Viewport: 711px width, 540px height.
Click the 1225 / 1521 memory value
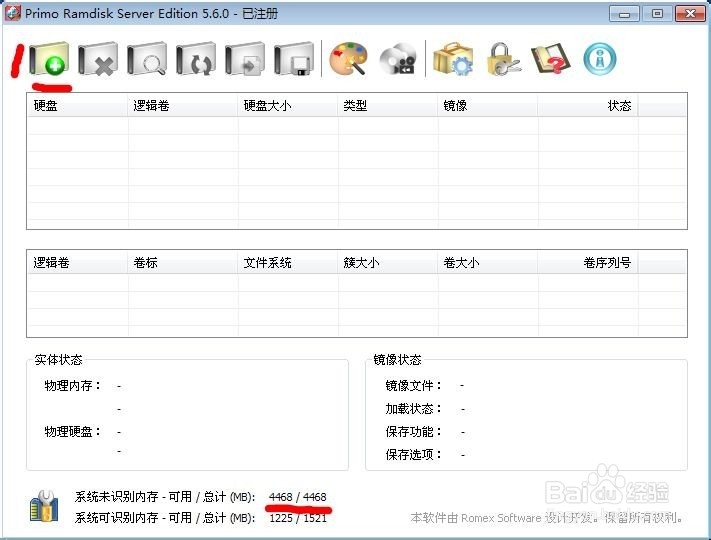pos(298,518)
